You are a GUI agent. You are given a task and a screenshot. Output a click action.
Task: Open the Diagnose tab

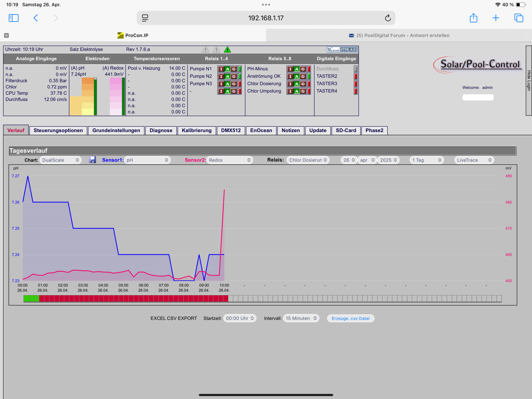coord(161,130)
